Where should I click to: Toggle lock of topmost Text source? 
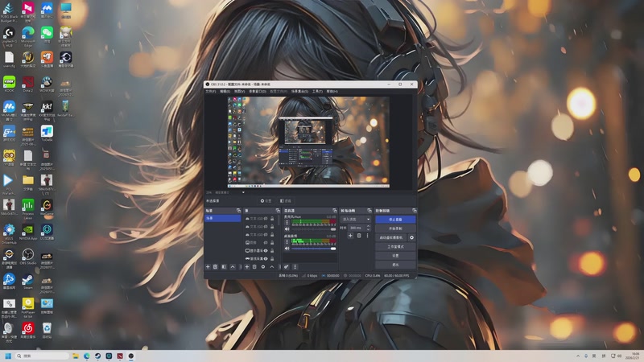pyautogui.click(x=272, y=218)
